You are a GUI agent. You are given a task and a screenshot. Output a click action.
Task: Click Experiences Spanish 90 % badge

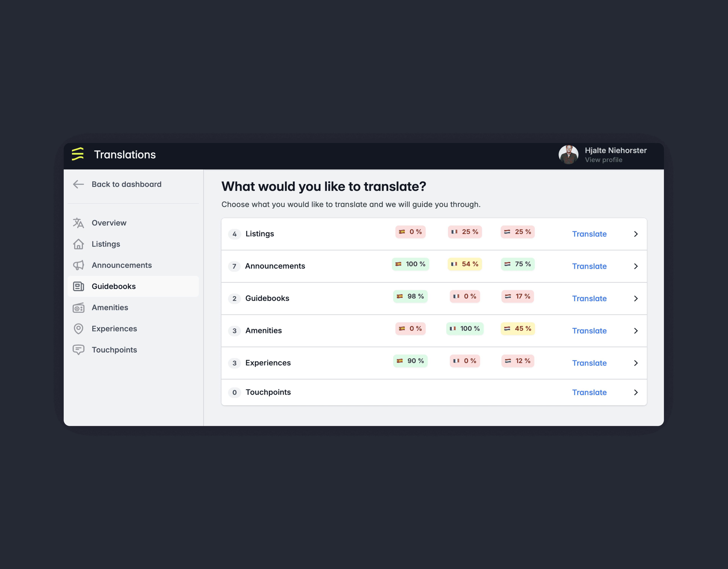(410, 361)
